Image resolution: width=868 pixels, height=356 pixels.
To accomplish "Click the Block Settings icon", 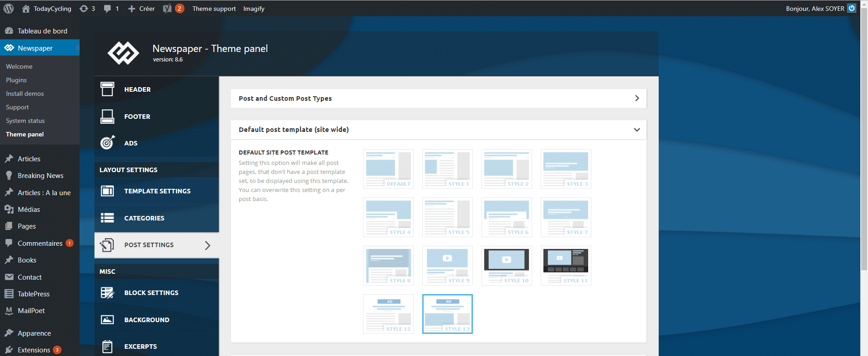I will pos(107,293).
